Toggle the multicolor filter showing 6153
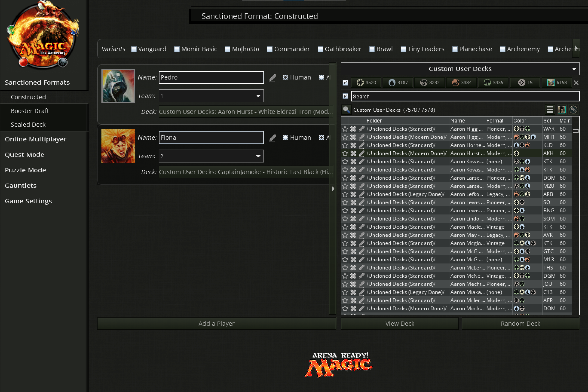This screenshot has width=588, height=392. (x=557, y=83)
